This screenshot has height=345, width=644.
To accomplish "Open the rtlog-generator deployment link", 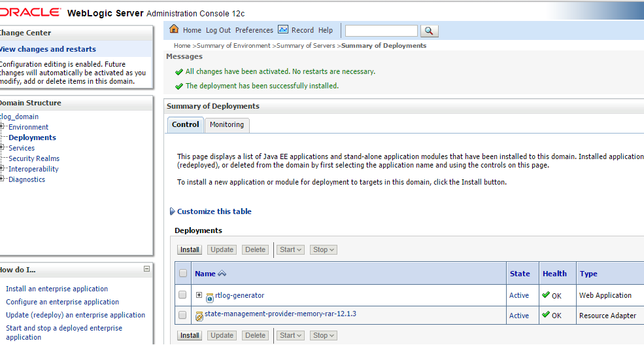I will click(239, 295).
